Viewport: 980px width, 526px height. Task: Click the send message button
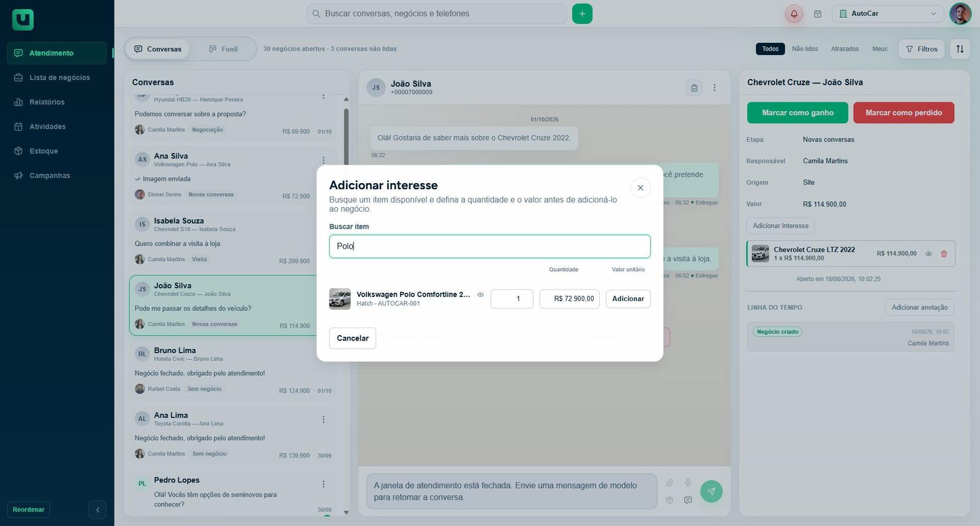click(711, 491)
